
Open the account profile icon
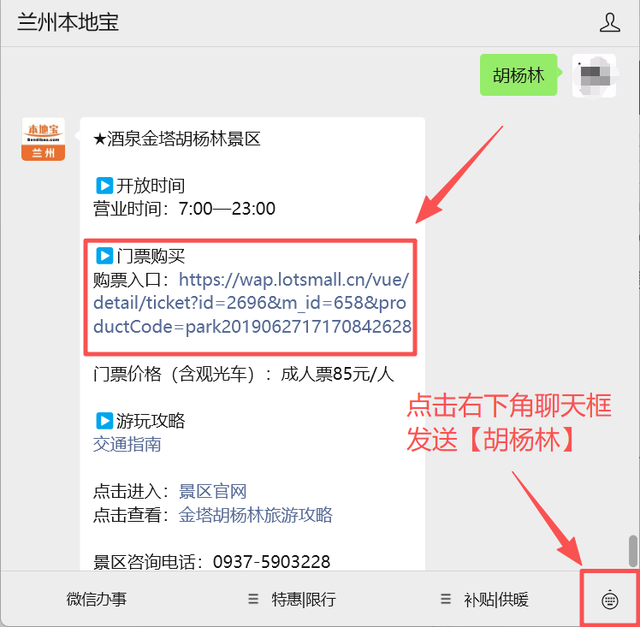[x=610, y=22]
